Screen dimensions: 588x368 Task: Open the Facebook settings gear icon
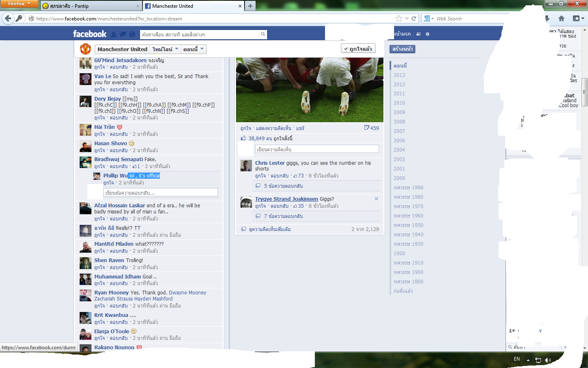coord(428,34)
